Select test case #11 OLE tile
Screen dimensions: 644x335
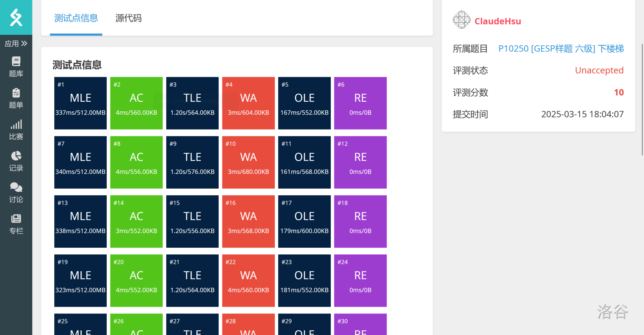click(x=305, y=162)
